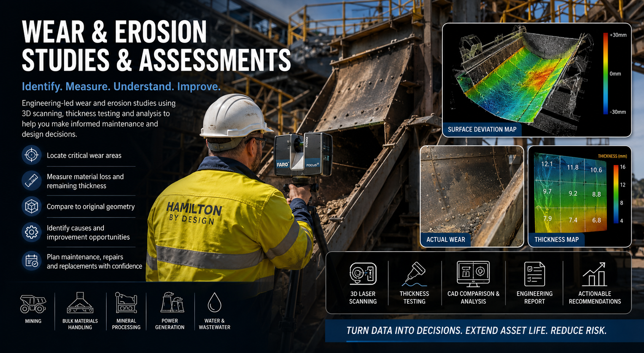644x353 pixels.
Task: Click Measure material loss and remaining thickness
Action: [x=85, y=181]
